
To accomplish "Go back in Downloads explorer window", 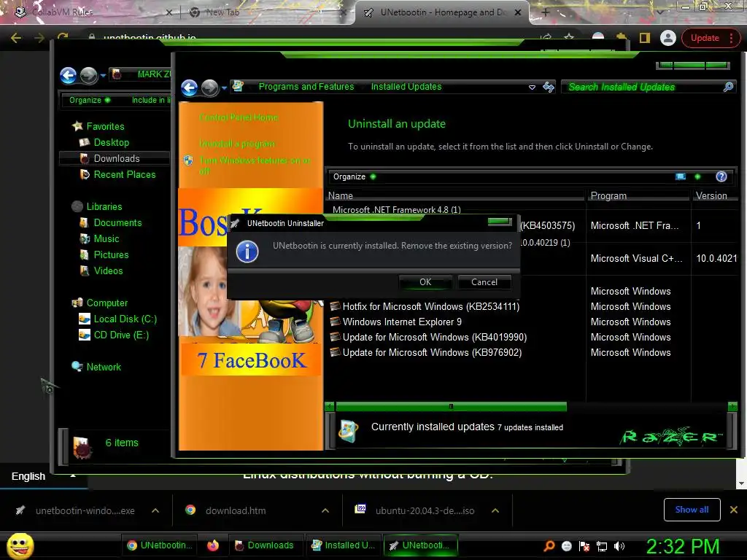I will pyautogui.click(x=68, y=75).
